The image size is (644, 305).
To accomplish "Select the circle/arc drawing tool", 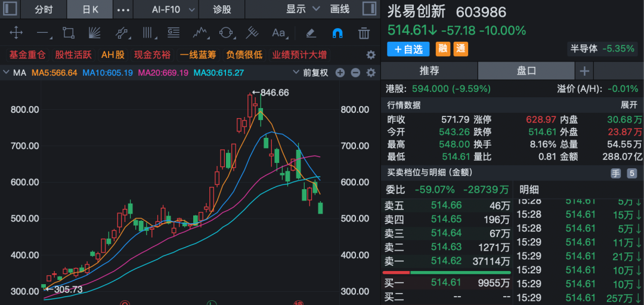I will [227, 32].
